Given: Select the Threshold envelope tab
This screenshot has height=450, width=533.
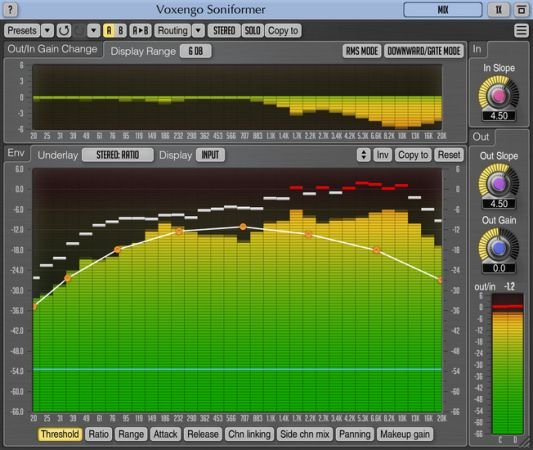Looking at the screenshot, I should point(60,434).
